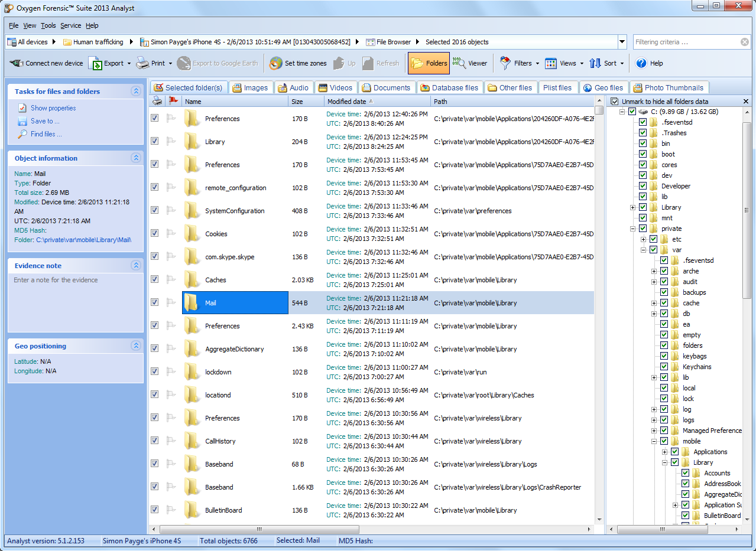Clear the filtering criteria with the X icon
The width and height of the screenshot is (756, 551).
pyautogui.click(x=745, y=42)
